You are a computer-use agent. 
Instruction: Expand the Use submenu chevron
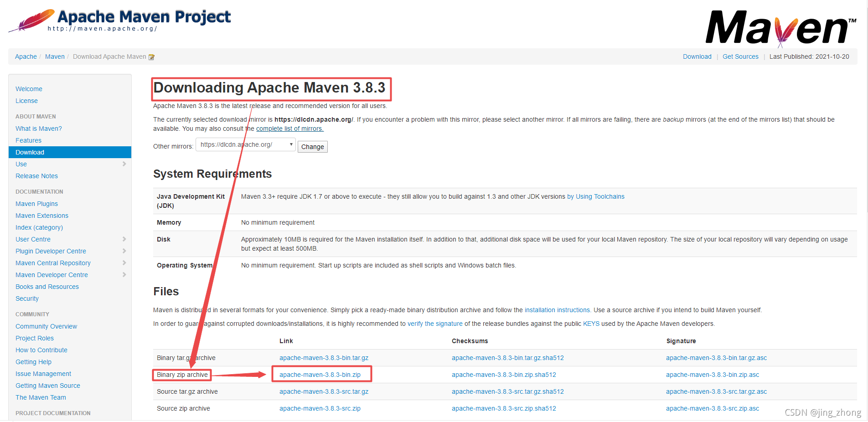[x=124, y=164]
